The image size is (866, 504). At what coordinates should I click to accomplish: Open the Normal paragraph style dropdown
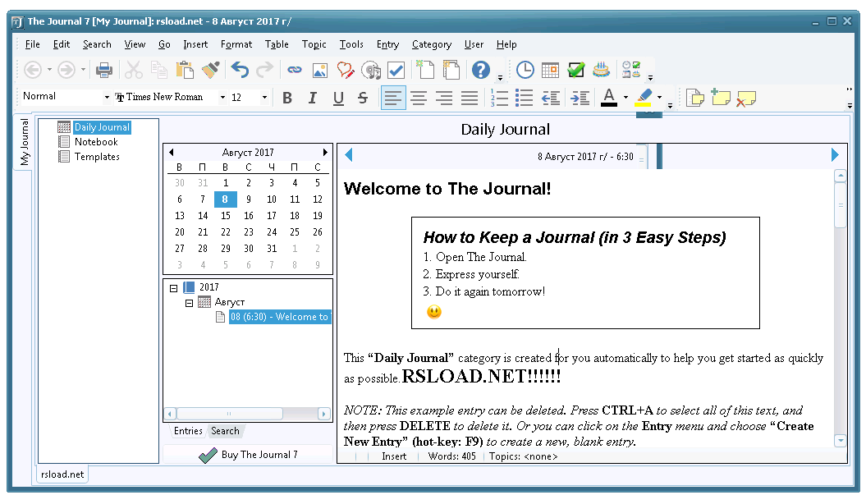coord(107,98)
